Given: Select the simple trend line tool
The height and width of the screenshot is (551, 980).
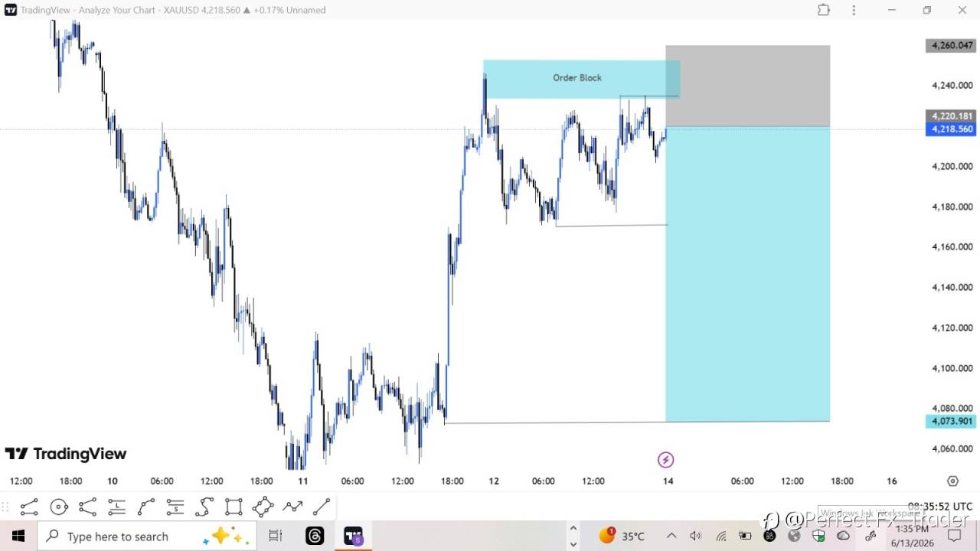Looking at the screenshot, I should [322, 507].
